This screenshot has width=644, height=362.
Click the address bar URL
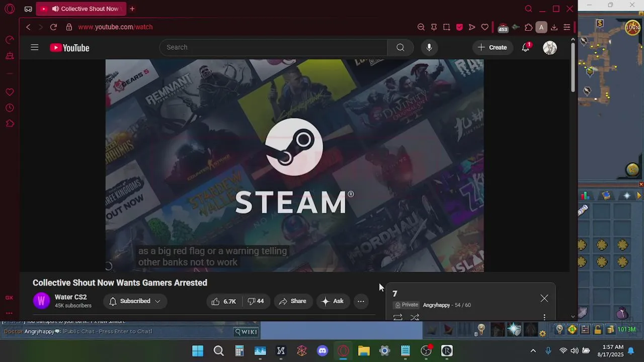115,27
